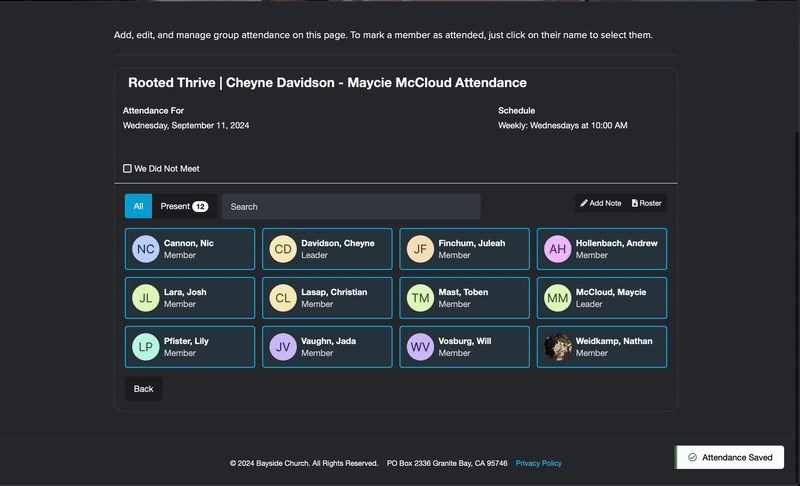Viewport: 800px width, 486px height.
Task: Click the NC avatar for Nic Cannon
Action: coord(145,249)
